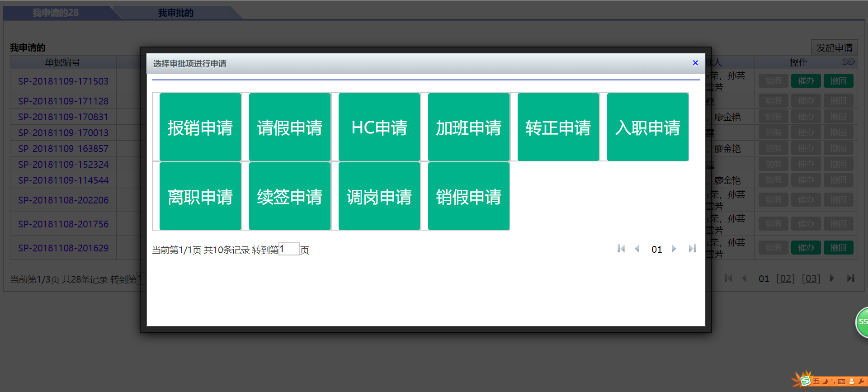Open Sogou toolbar wrench settings
This screenshot has width=868, height=392.
(x=861, y=381)
